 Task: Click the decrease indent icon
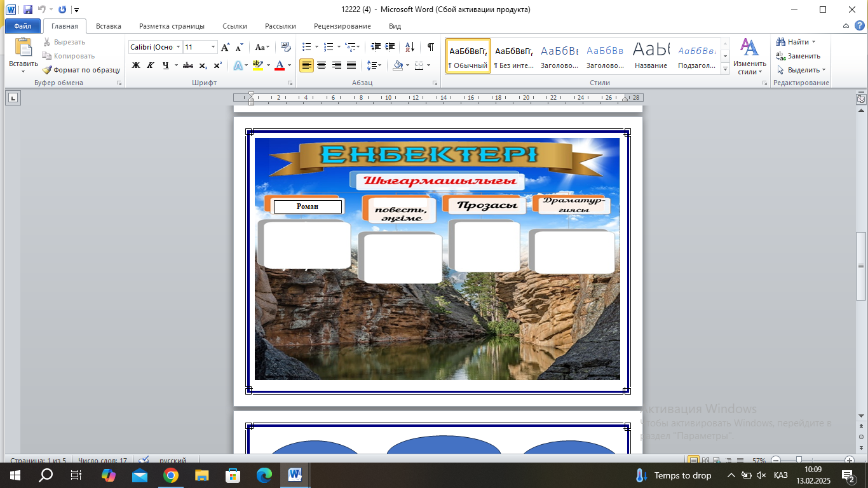(x=376, y=47)
